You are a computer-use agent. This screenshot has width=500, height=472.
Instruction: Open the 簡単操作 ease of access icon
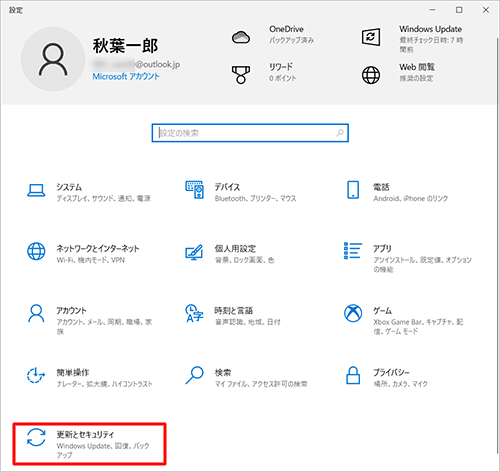click(x=36, y=375)
